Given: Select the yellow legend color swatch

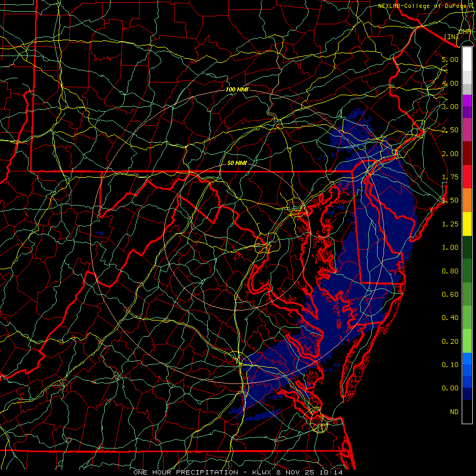Looking at the screenshot, I should point(467,224).
